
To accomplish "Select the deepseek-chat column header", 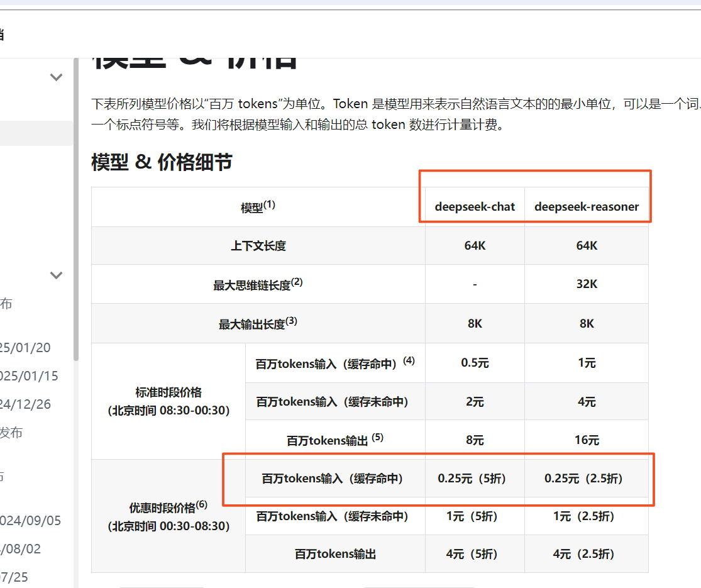I will (x=475, y=207).
